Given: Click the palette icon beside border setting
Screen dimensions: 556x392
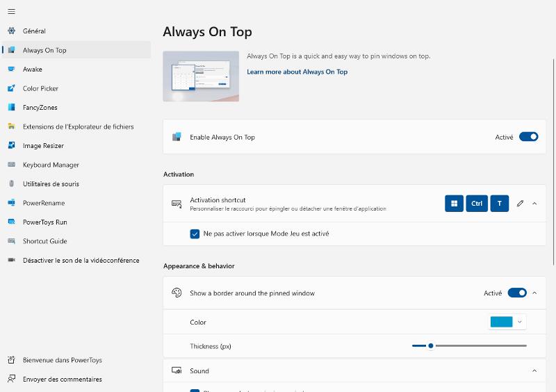Looking at the screenshot, I should click(177, 293).
